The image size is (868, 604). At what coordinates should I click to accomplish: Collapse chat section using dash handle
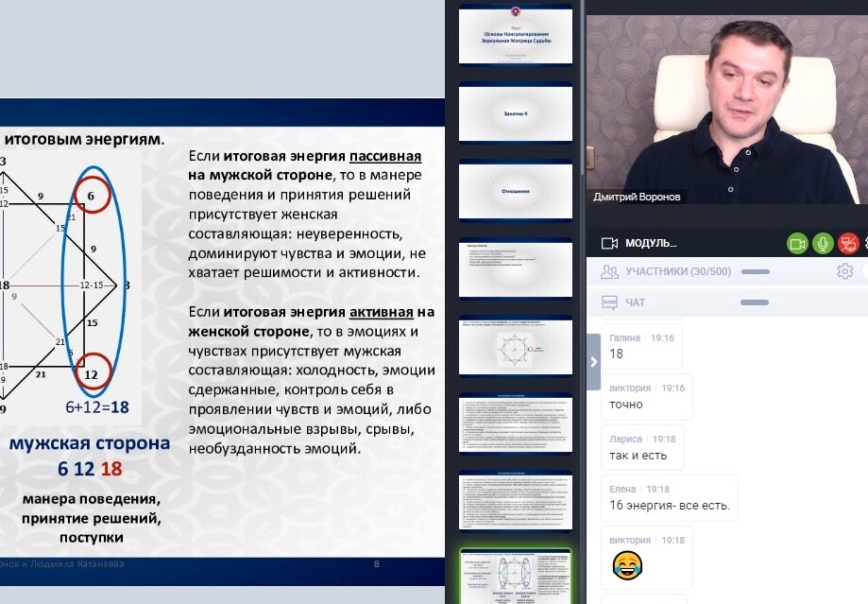pyautogui.click(x=755, y=302)
